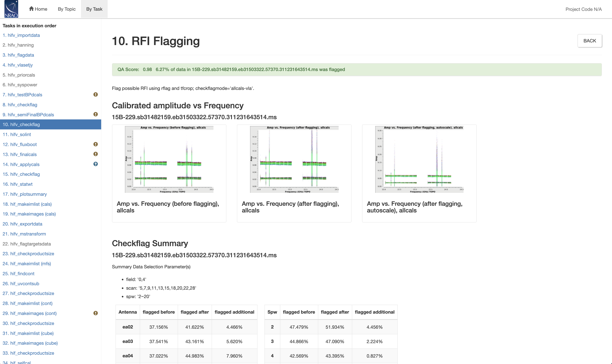The width and height of the screenshot is (612, 364).
Task: Click the ea03 antenna row label
Action: [x=128, y=342]
